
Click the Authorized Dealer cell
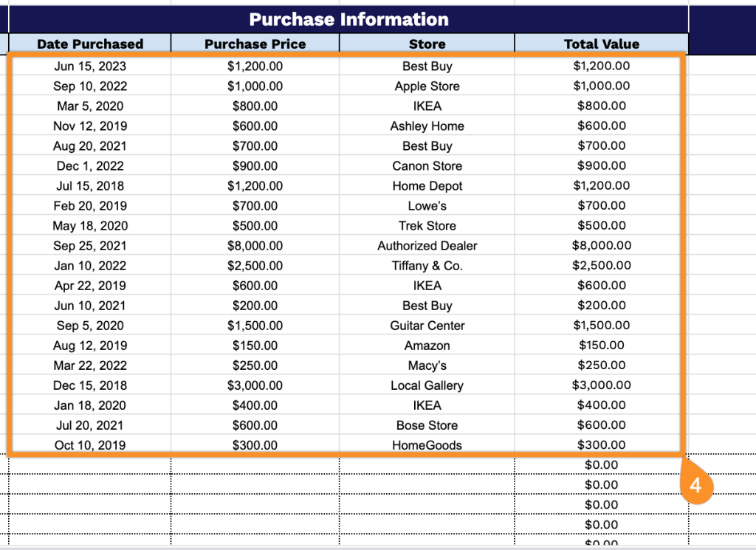point(427,246)
